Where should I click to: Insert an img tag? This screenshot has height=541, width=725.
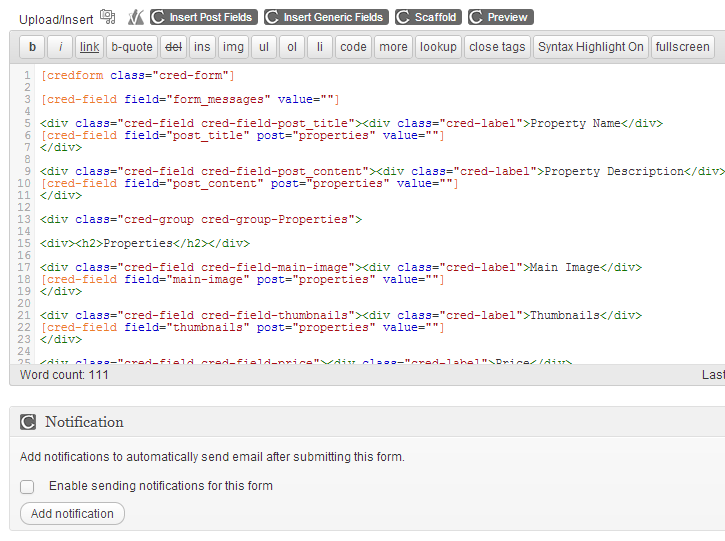click(233, 47)
